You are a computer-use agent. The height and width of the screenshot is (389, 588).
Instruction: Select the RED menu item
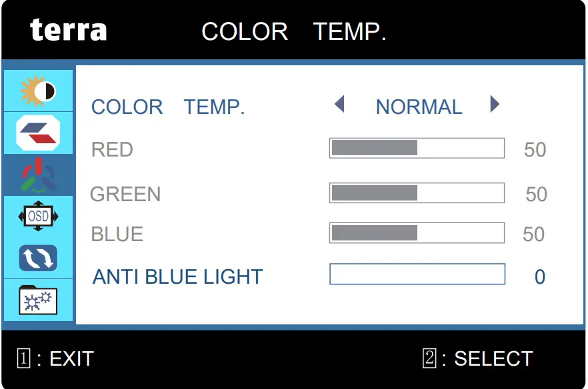[112, 150]
